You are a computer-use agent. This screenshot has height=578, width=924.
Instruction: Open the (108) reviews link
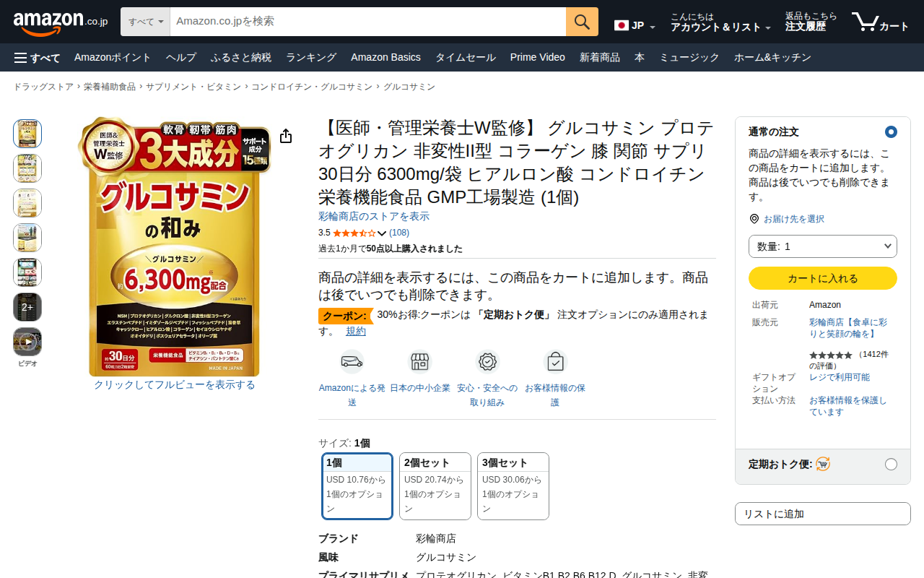click(x=399, y=233)
